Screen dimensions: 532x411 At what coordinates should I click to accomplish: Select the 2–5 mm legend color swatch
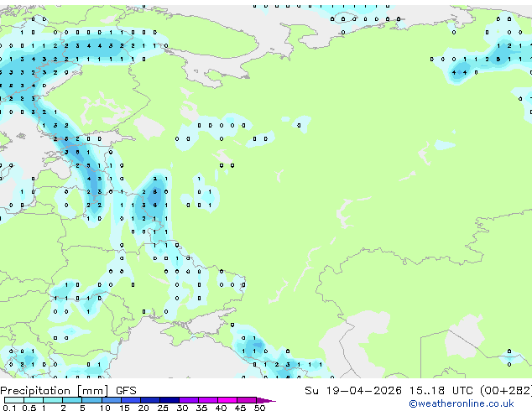pos(72,400)
